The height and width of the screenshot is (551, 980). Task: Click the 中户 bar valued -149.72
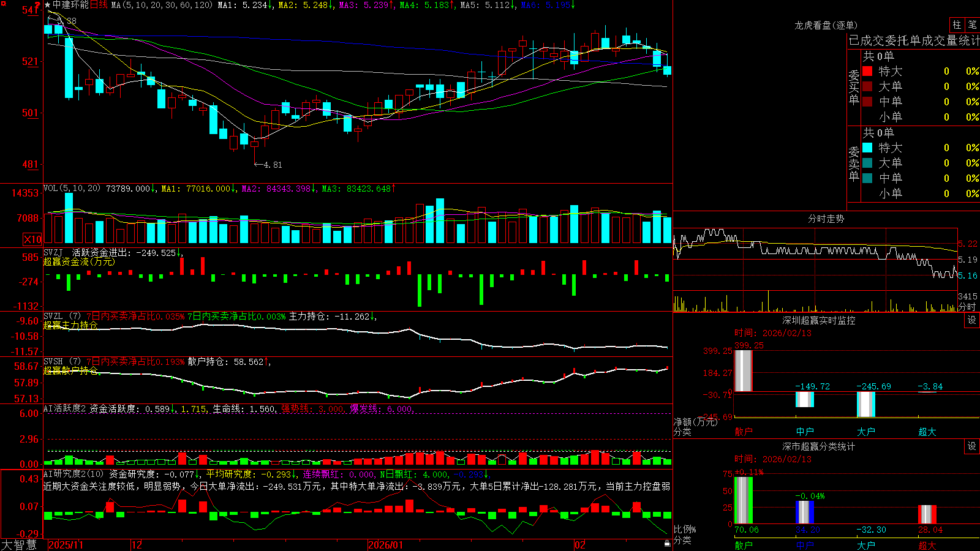tap(804, 399)
